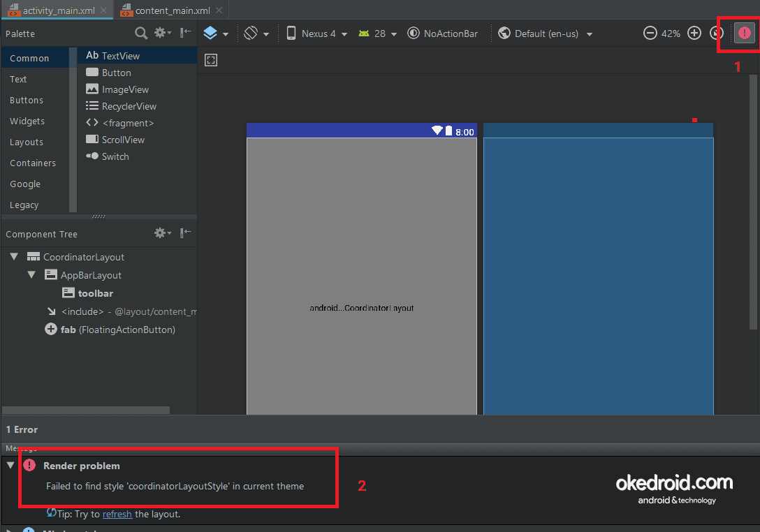
Task: Open the design surface layers dropdown
Action: pos(216,34)
